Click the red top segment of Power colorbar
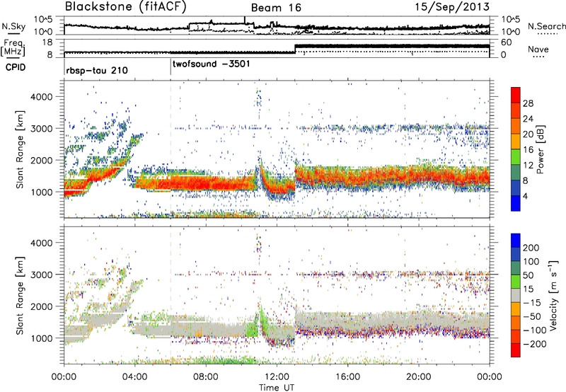This screenshot has height=392, width=566. click(516, 95)
